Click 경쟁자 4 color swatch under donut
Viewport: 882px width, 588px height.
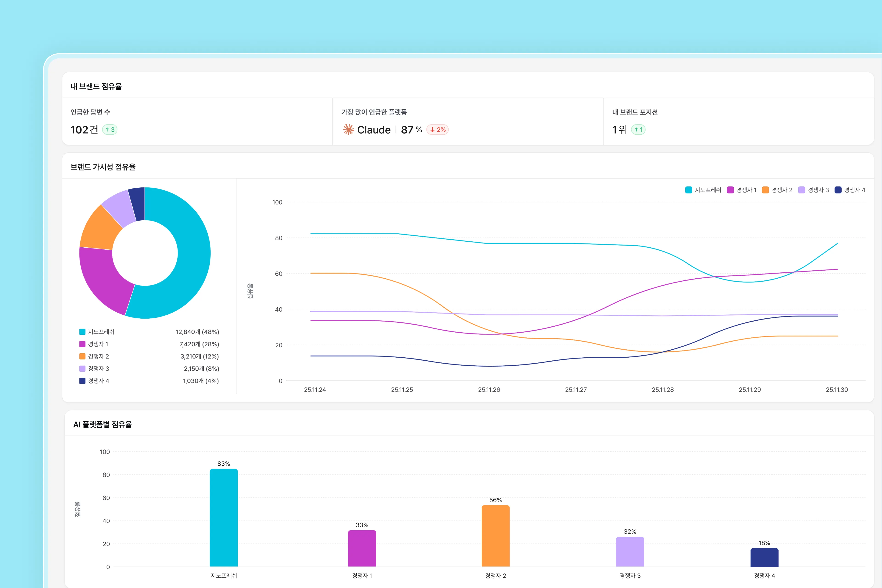point(82,381)
